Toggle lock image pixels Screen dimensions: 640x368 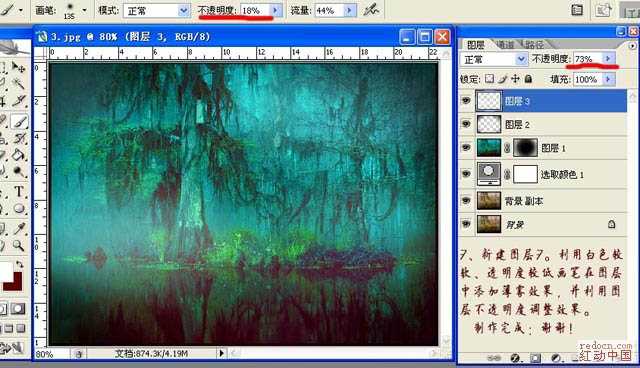(x=502, y=79)
